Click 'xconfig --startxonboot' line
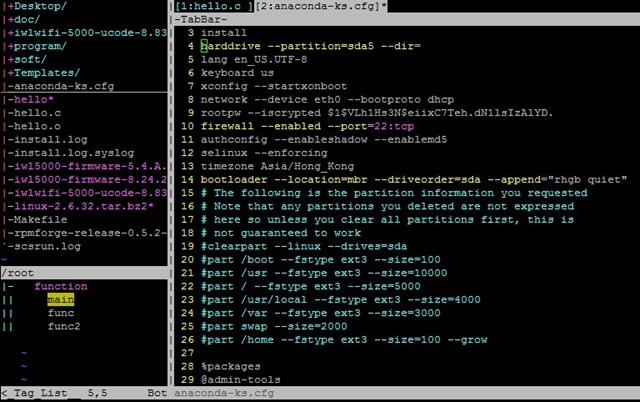 tap(273, 86)
